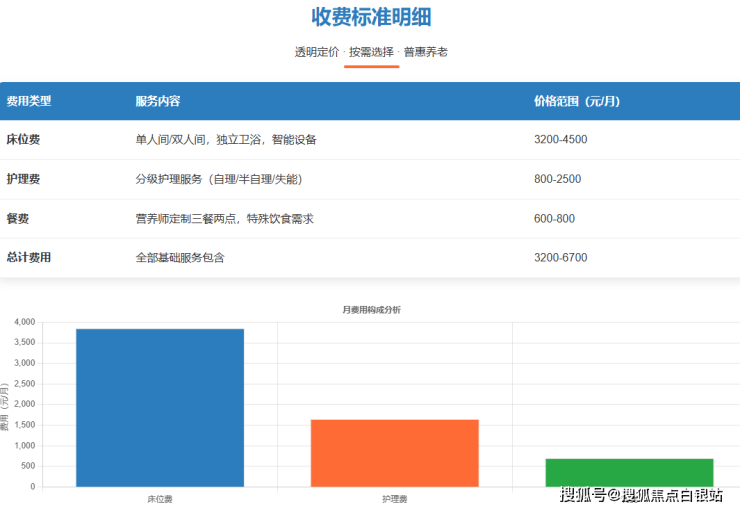740x511 pixels.
Task: Select the 费用类型 column header
Action: tap(29, 101)
